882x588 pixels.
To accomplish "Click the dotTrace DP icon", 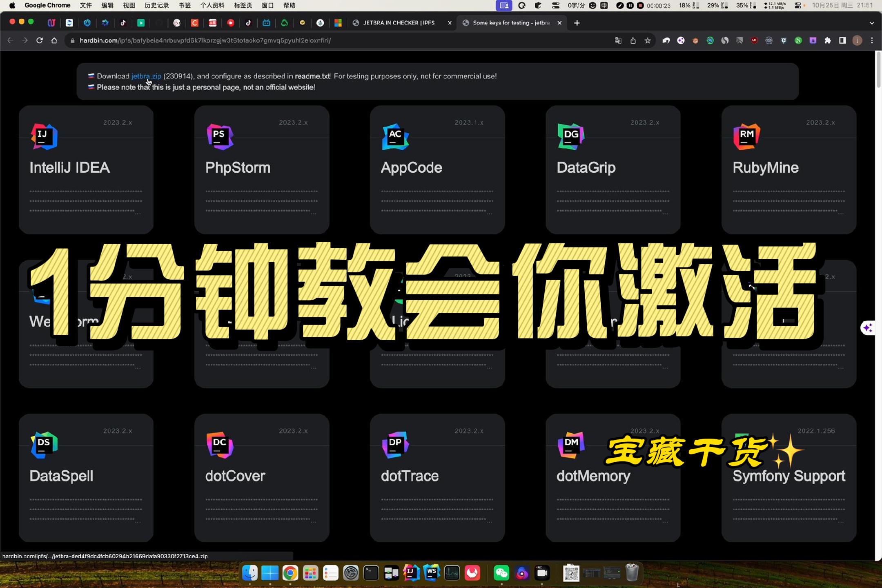I will click(x=395, y=445).
